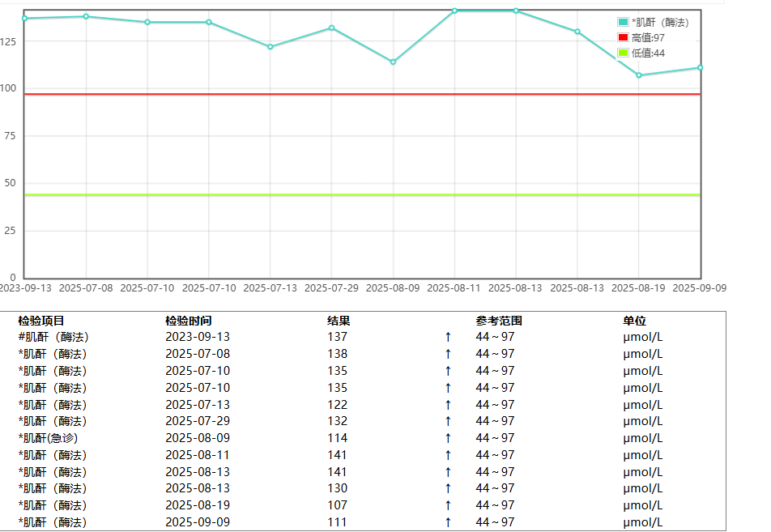The image size is (771, 532).
Task: Toggle the green 低值:44 legend swatch
Action: pos(623,53)
